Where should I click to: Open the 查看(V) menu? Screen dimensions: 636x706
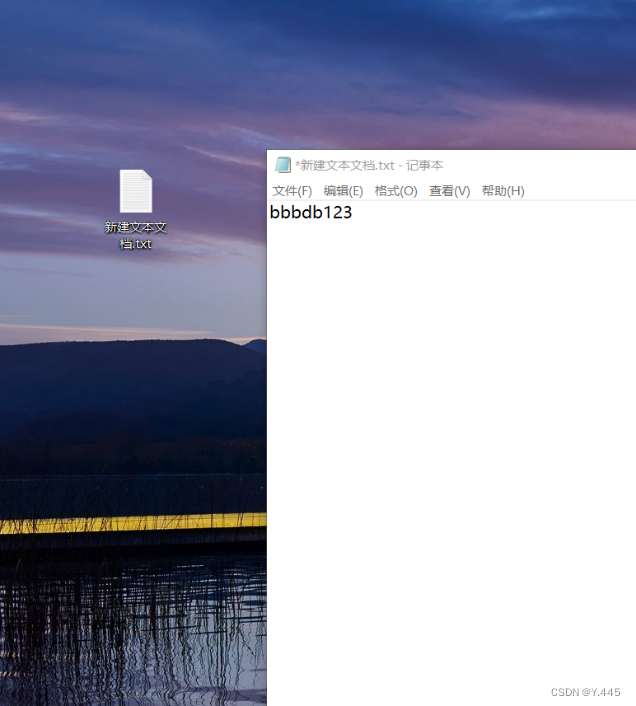(x=449, y=191)
